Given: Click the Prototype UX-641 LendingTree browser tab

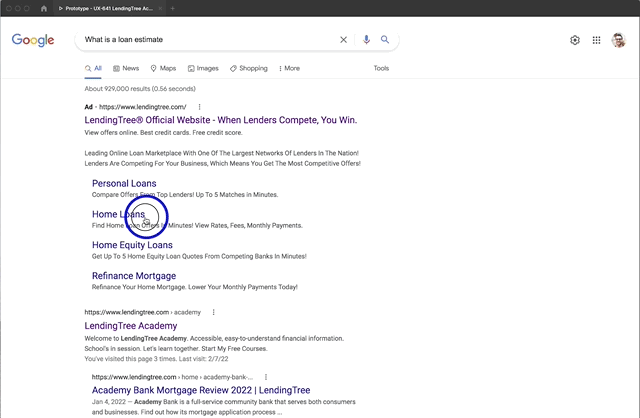Looking at the screenshot, I should [108, 8].
